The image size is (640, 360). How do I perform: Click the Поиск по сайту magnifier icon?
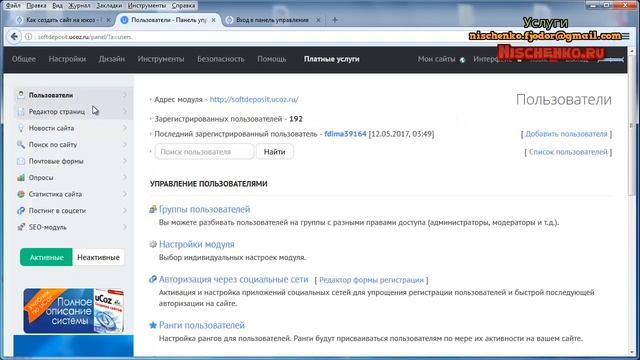pos(21,144)
